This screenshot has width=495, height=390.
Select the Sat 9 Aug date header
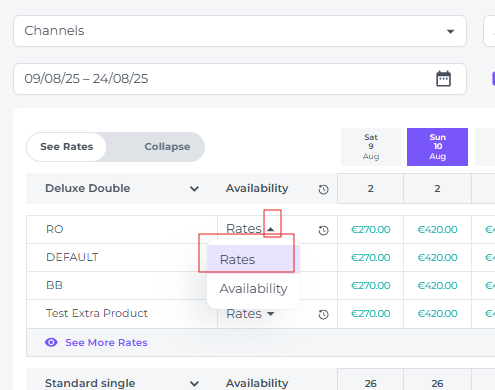tap(371, 147)
